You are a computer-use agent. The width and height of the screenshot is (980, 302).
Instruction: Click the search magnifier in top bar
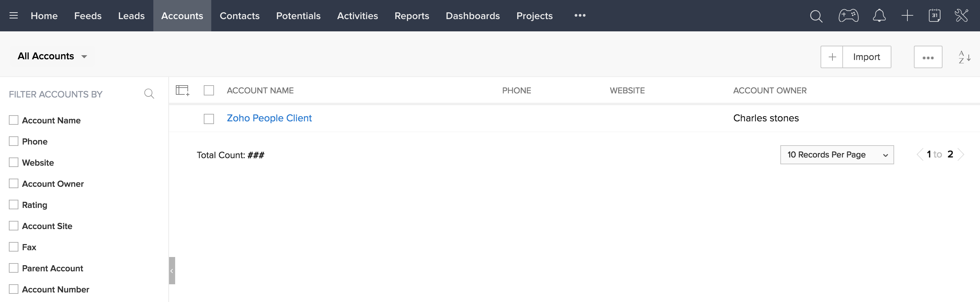(816, 16)
